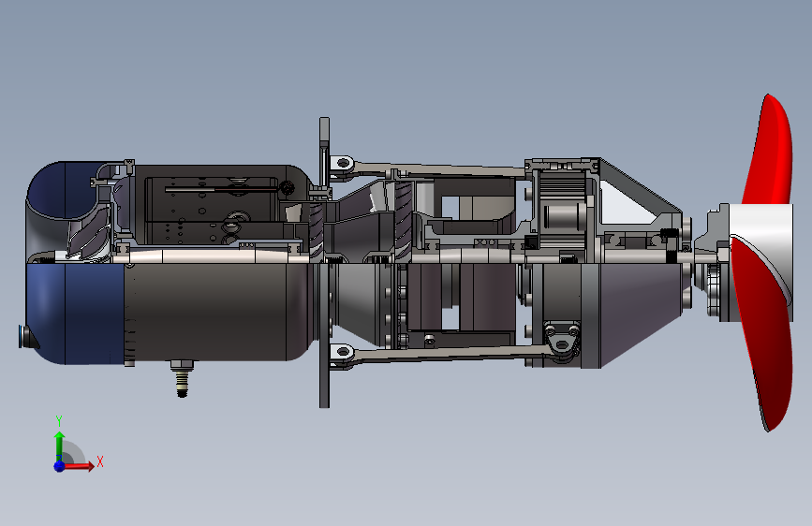Viewport: 812px width, 526px height.
Task: Select the blue intake housing lower half
Action: click(75, 314)
